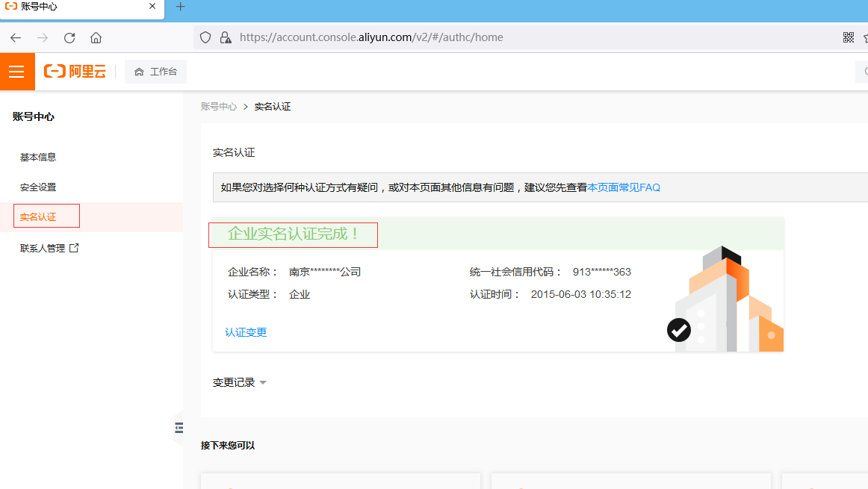Click the 认证变更 link
Screen dimensions: 868x489
246,332
